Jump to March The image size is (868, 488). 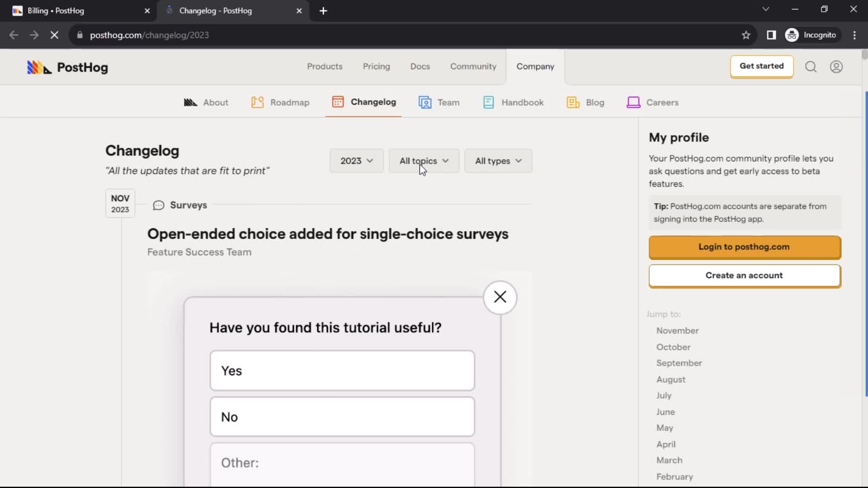point(669,460)
